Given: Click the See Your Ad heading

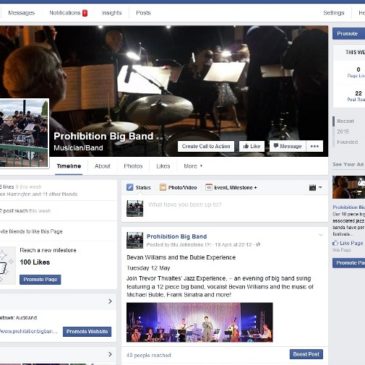Looking at the screenshot, I should pos(348,164).
